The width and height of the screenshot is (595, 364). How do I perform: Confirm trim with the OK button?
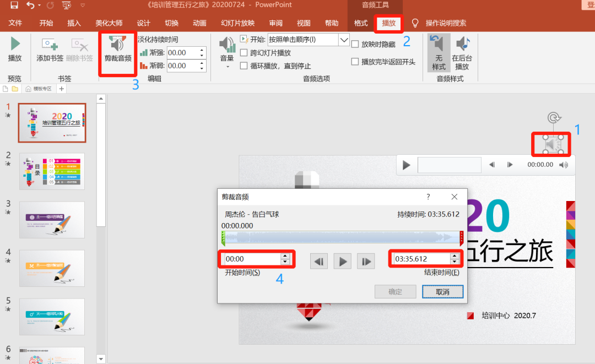pos(396,291)
